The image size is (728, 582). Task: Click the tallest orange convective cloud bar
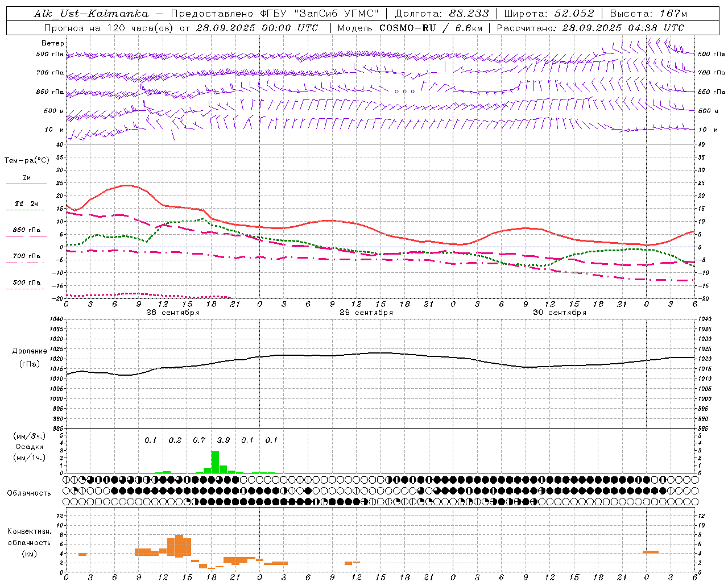179,546
